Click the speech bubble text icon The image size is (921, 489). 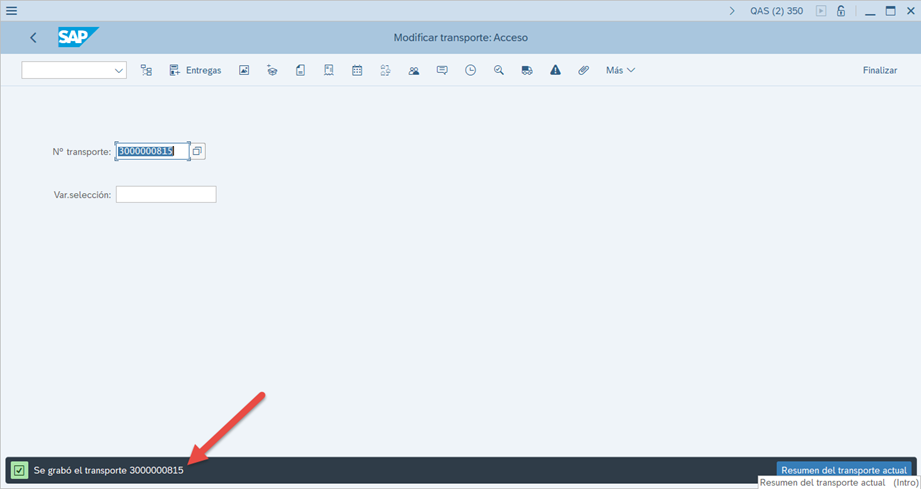point(442,71)
